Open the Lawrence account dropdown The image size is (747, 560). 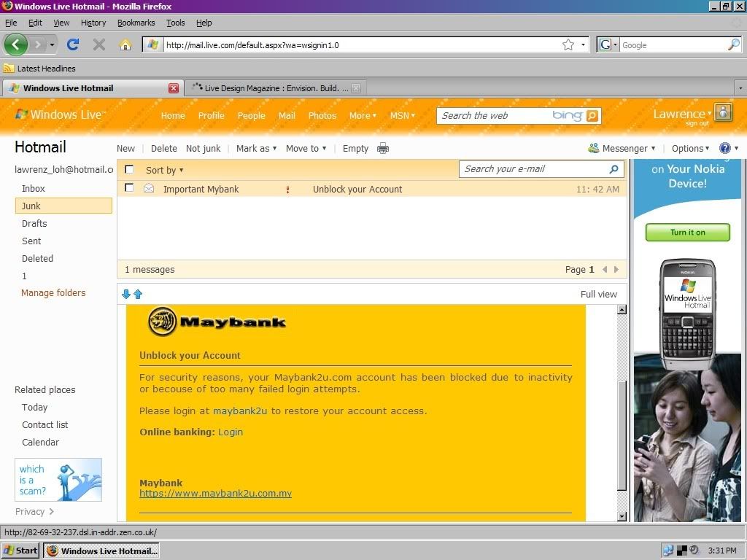(682, 114)
